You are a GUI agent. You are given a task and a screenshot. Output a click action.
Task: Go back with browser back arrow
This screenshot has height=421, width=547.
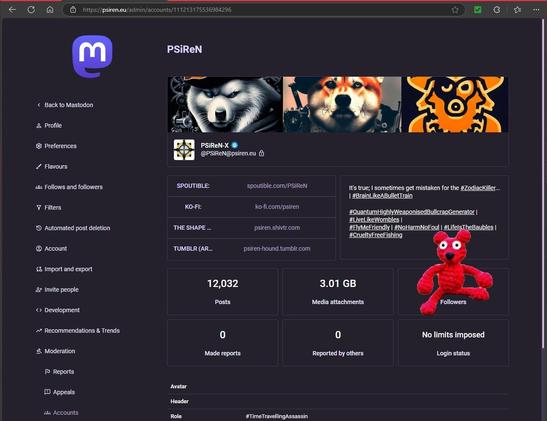pyautogui.click(x=12, y=10)
